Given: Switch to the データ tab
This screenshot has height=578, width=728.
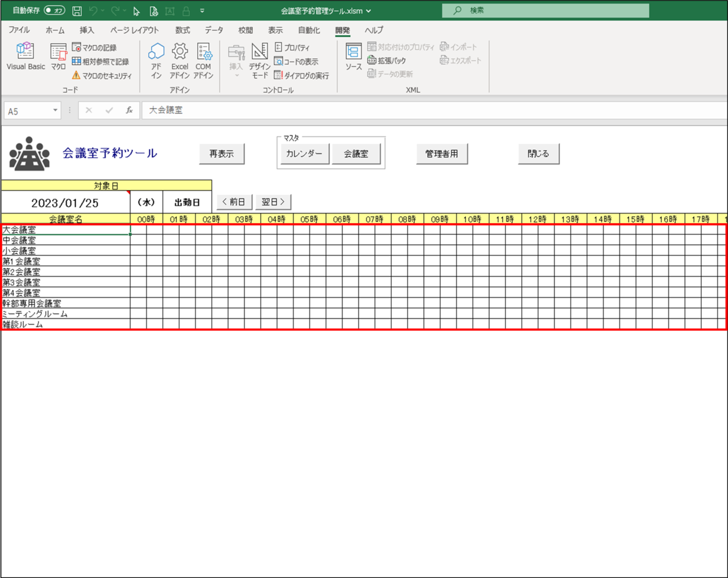Looking at the screenshot, I should click(x=214, y=30).
